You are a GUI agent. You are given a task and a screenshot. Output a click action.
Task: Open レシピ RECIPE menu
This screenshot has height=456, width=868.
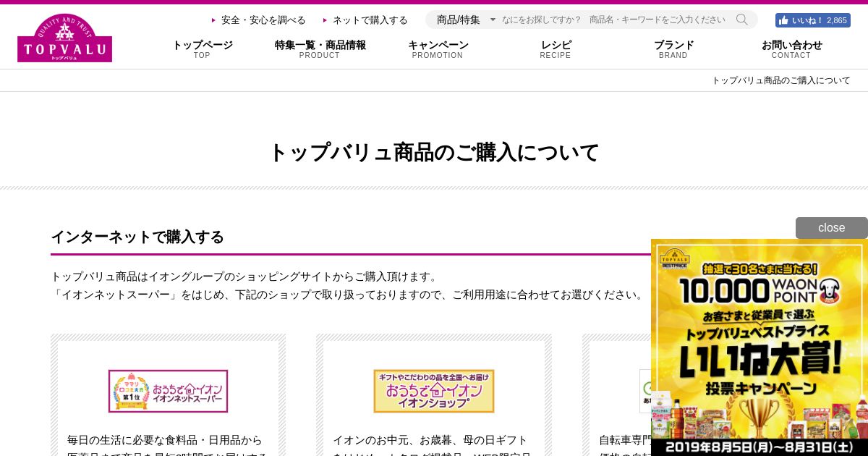click(556, 49)
